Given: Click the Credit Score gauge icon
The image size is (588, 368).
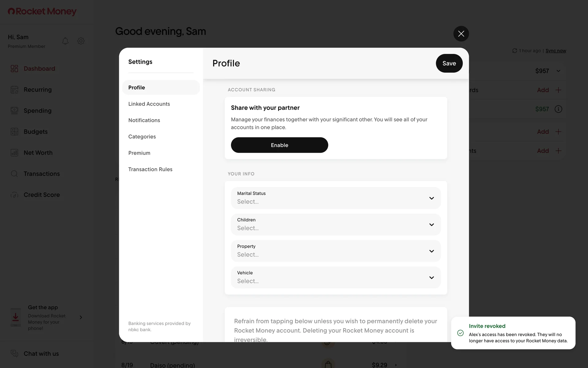Looking at the screenshot, I should click(14, 195).
